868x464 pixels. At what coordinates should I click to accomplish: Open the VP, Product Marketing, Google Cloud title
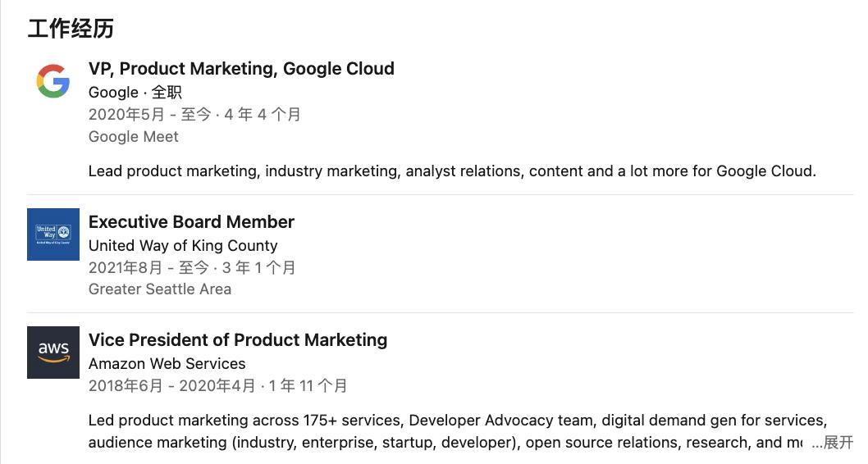point(241,69)
